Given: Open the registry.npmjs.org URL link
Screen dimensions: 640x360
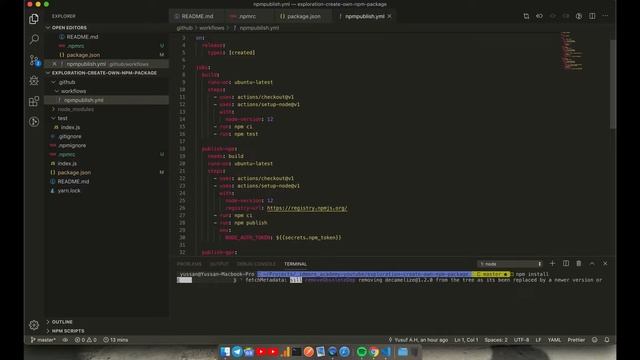Looking at the screenshot, I should pos(307,208).
